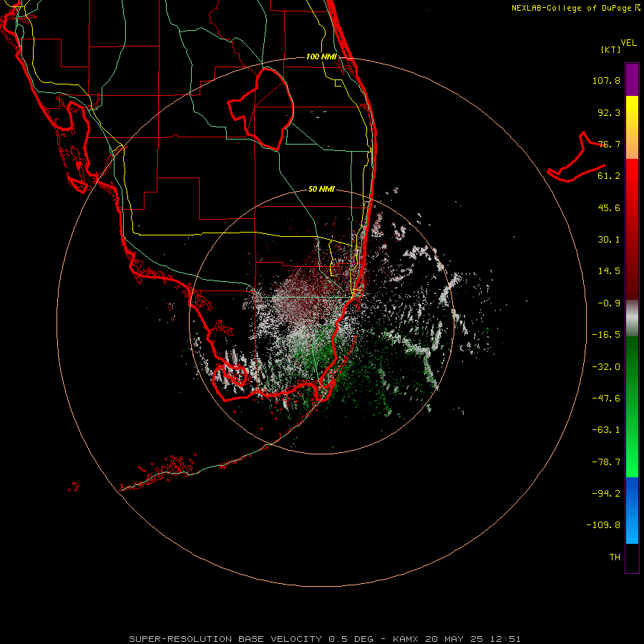Click the VEL legend title
Image resolution: width=644 pixels, height=644 pixels.
[628, 43]
